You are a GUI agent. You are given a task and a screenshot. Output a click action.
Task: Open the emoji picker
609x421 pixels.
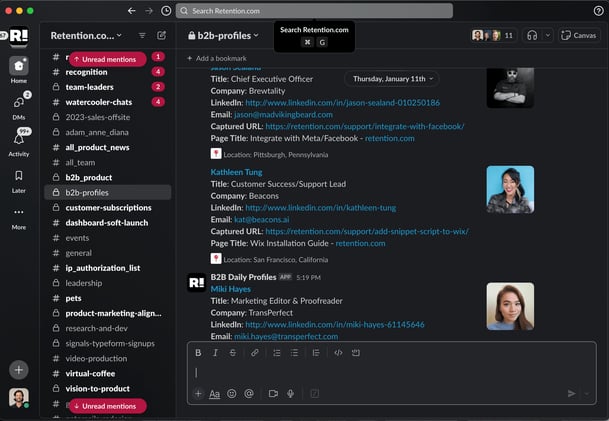231,394
